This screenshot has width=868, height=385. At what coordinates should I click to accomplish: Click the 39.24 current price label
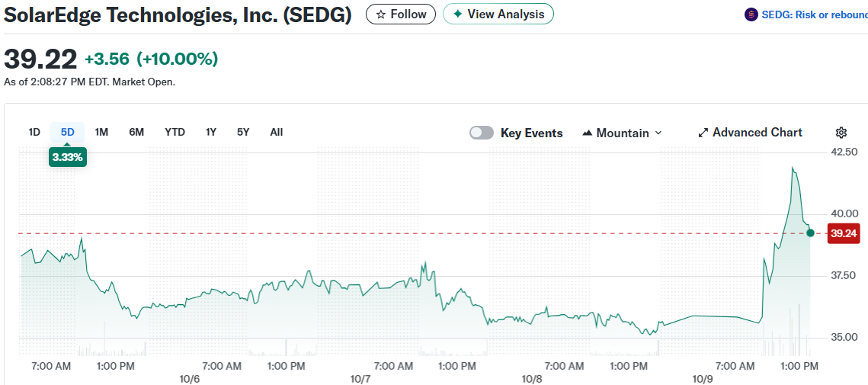coord(844,233)
